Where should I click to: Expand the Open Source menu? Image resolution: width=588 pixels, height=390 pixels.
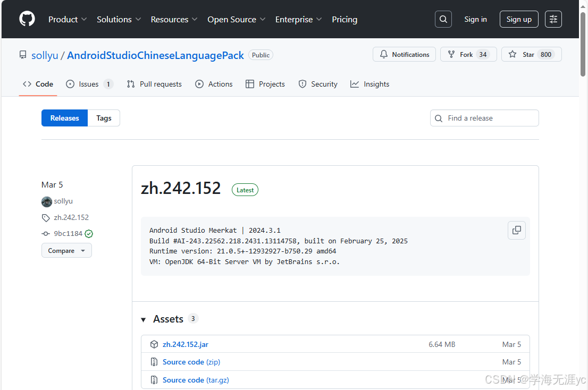pyautogui.click(x=236, y=20)
